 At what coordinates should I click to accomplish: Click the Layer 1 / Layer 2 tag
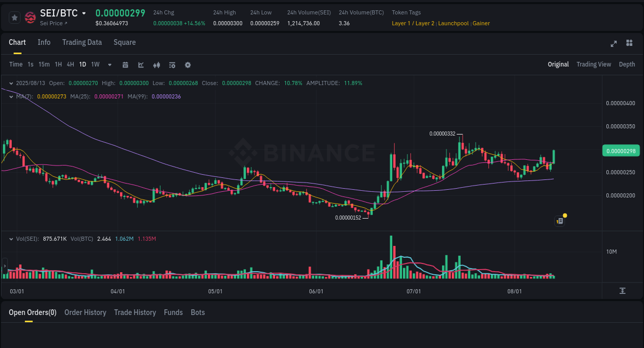[x=413, y=24]
